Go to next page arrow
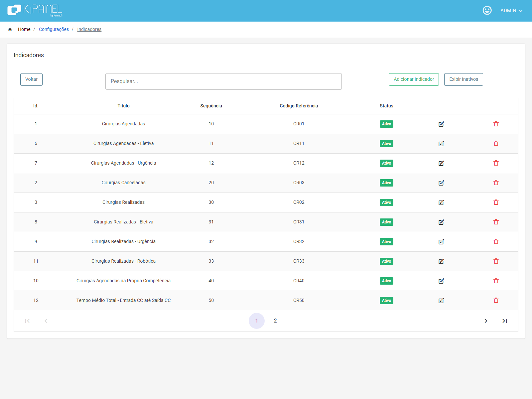 [486, 321]
